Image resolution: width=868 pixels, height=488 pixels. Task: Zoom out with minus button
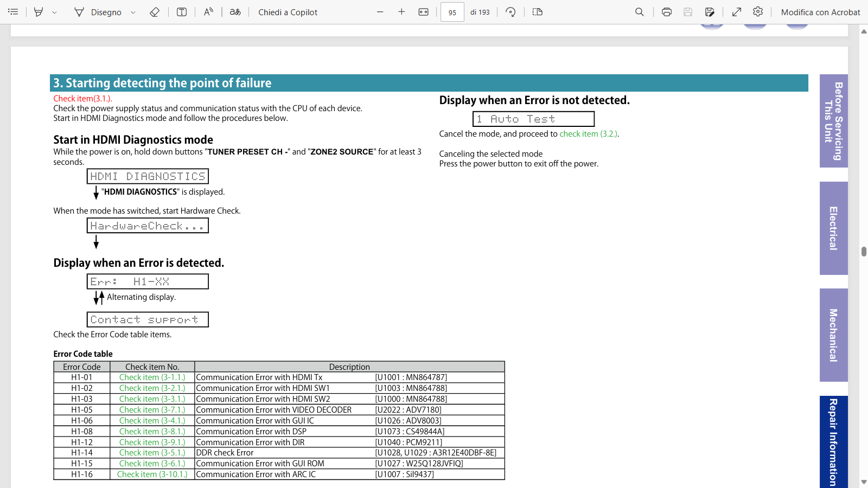[x=380, y=12]
